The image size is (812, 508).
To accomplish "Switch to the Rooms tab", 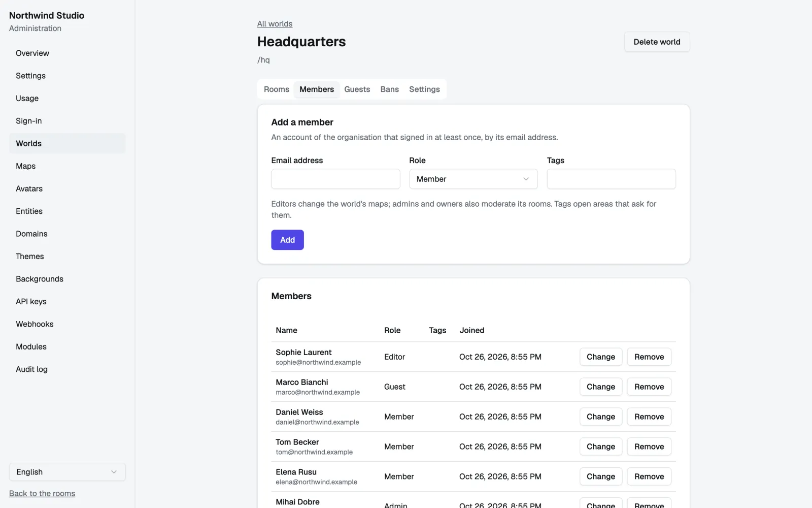I will (x=277, y=89).
